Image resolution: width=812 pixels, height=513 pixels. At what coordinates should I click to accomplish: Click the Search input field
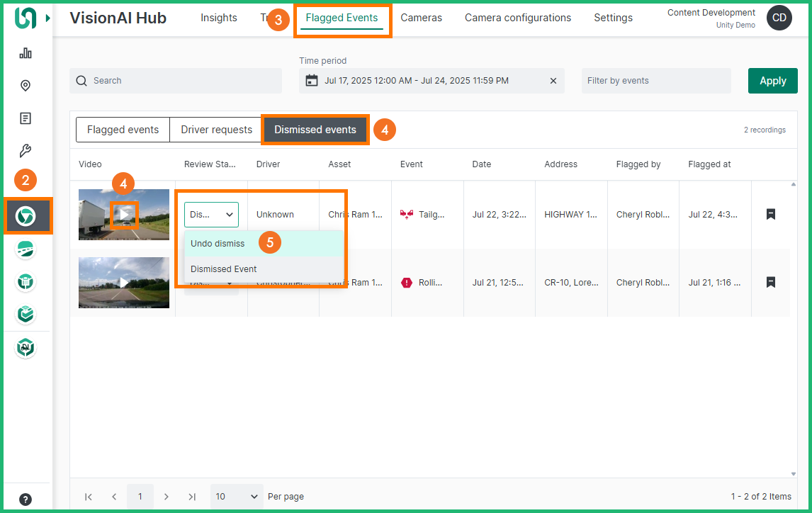pos(176,81)
